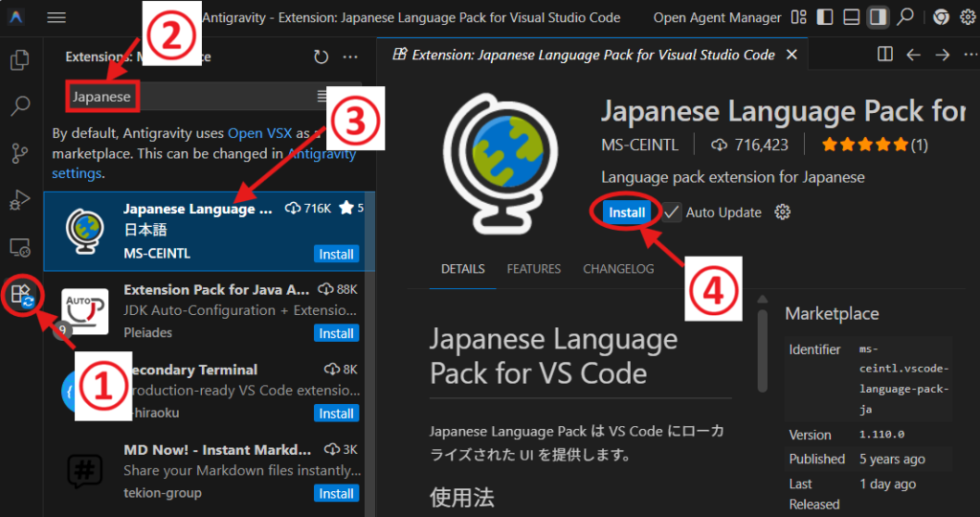Viewport: 980px width, 517px height.
Task: Open editor more actions ellipsis menu
Action: pyautogui.click(x=968, y=55)
